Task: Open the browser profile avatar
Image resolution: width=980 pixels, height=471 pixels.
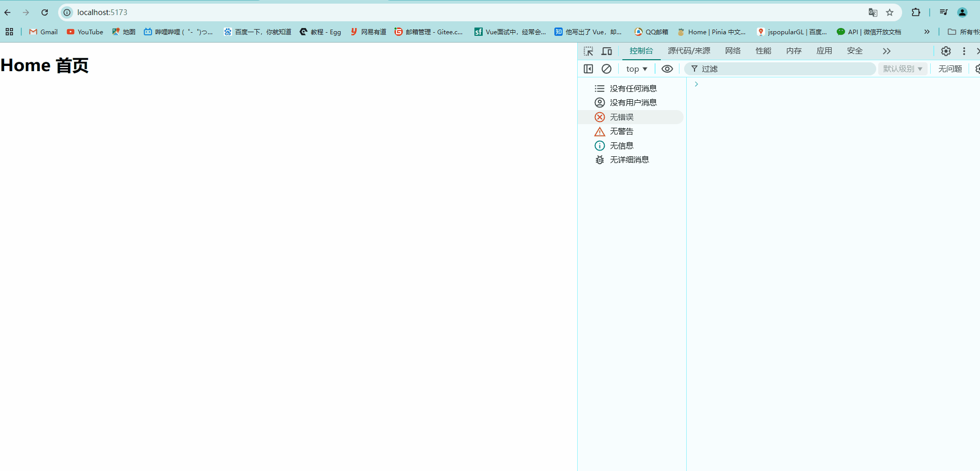Action: coord(962,12)
